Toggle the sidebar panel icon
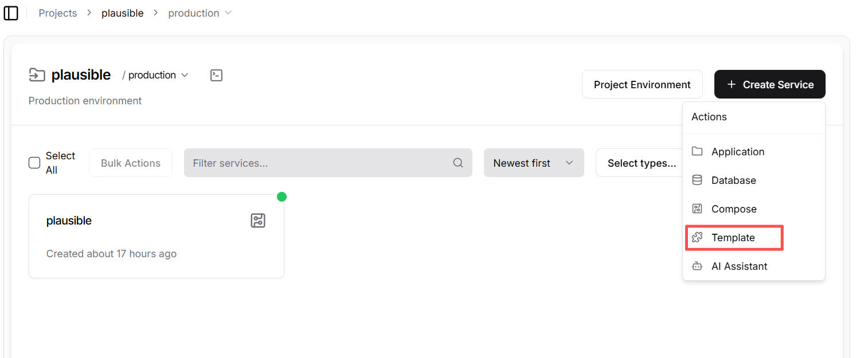This screenshot has width=868, height=358. 11,13
